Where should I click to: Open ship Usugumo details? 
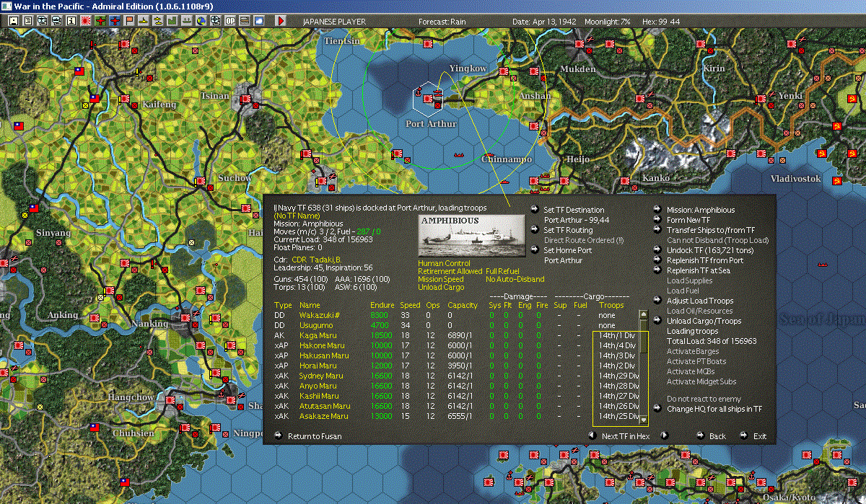[x=315, y=325]
